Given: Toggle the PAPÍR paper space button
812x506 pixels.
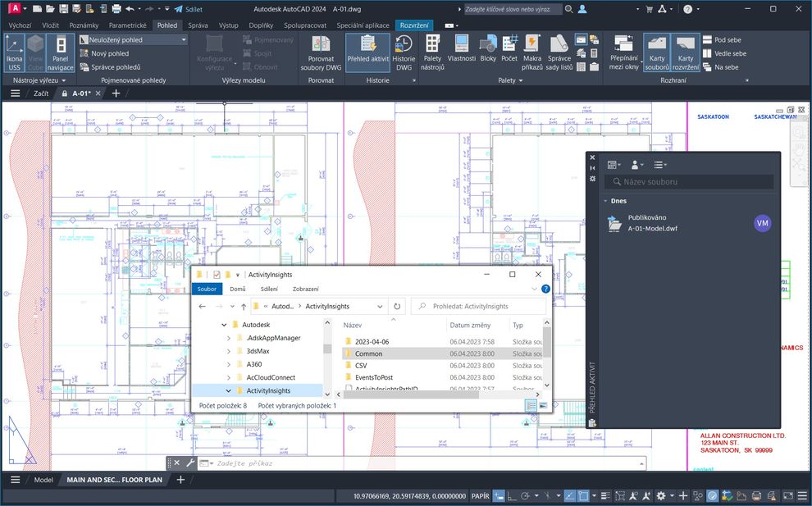Looking at the screenshot, I should click(480, 496).
